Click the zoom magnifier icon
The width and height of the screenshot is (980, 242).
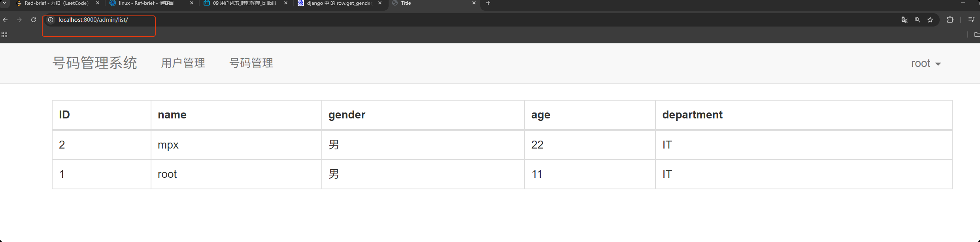click(918, 20)
